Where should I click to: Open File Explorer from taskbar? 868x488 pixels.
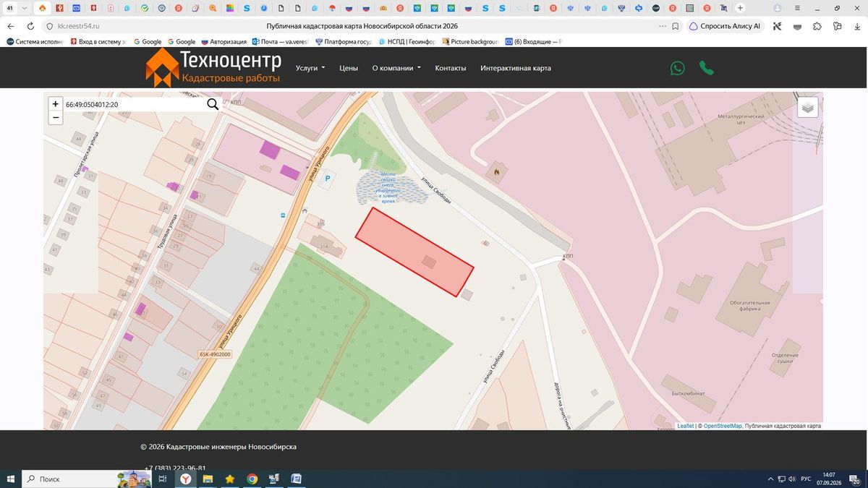click(208, 479)
